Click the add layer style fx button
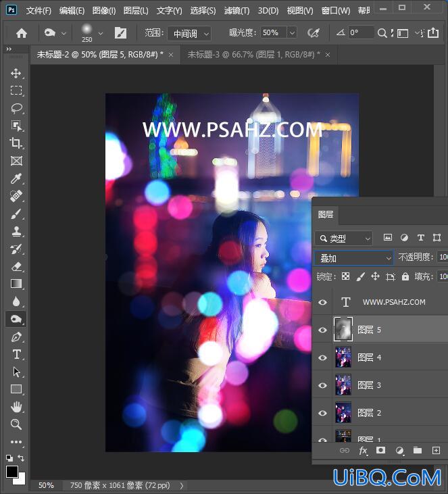This screenshot has width=448, height=494. (363, 451)
